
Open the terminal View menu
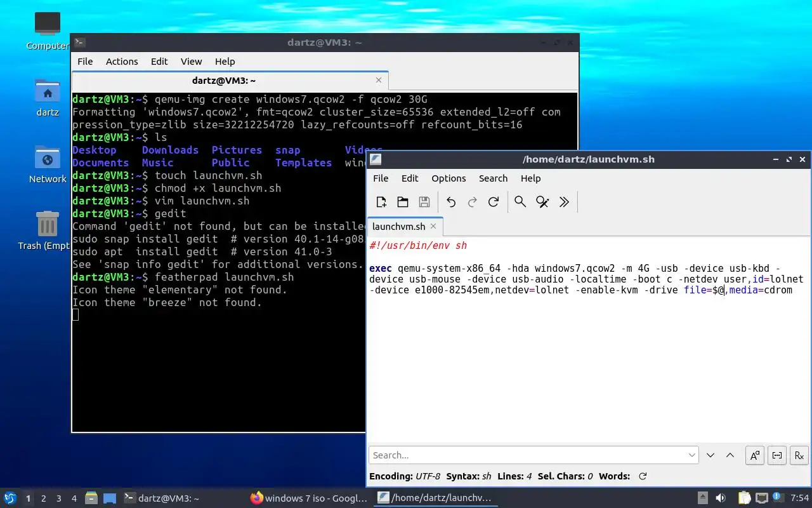click(x=191, y=62)
